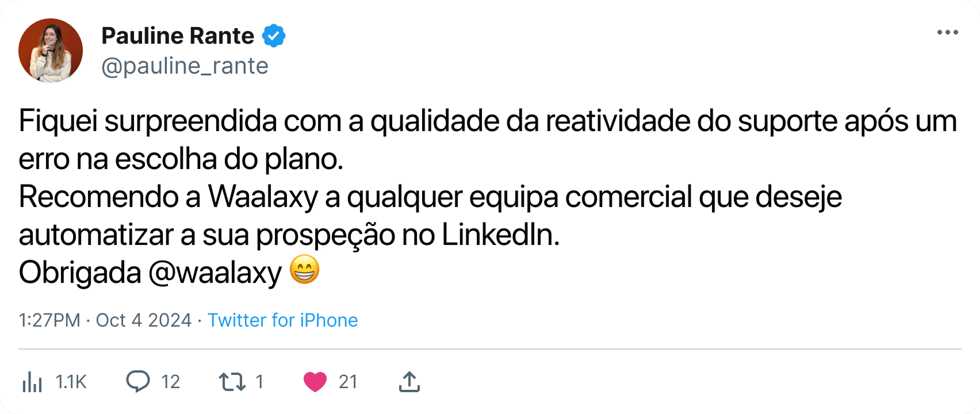Click the @pauline_rante handle

coord(185,66)
